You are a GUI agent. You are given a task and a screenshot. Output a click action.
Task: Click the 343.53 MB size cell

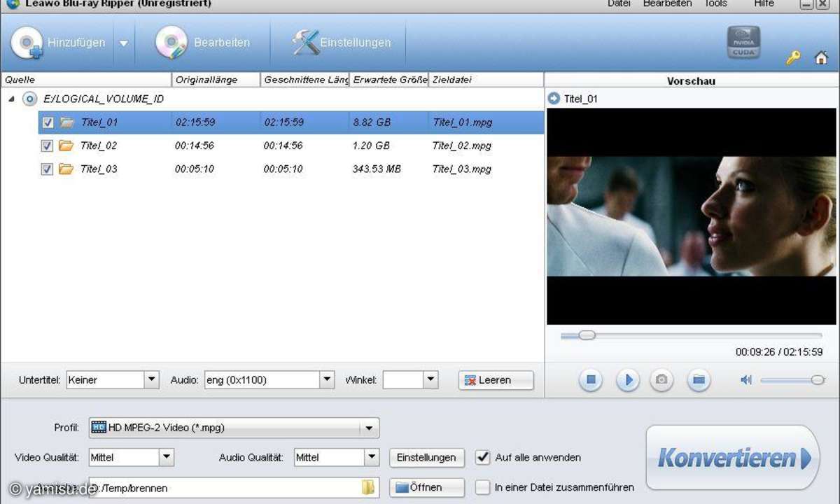(377, 169)
